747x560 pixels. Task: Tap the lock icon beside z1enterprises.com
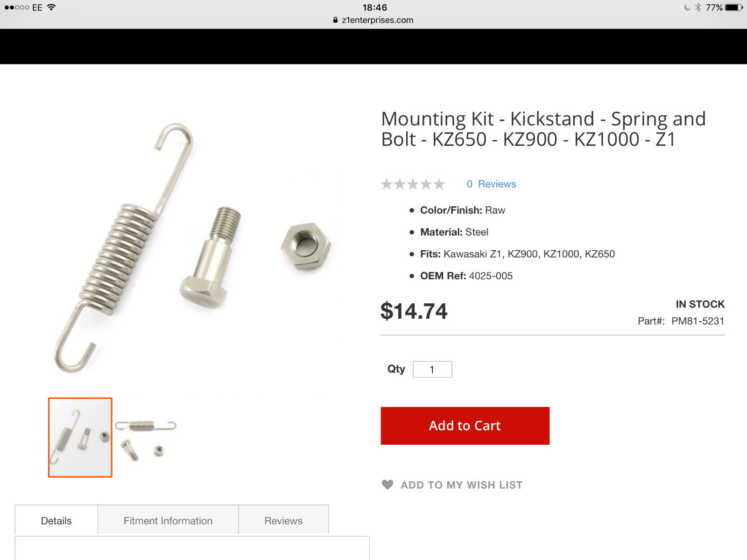[x=335, y=20]
